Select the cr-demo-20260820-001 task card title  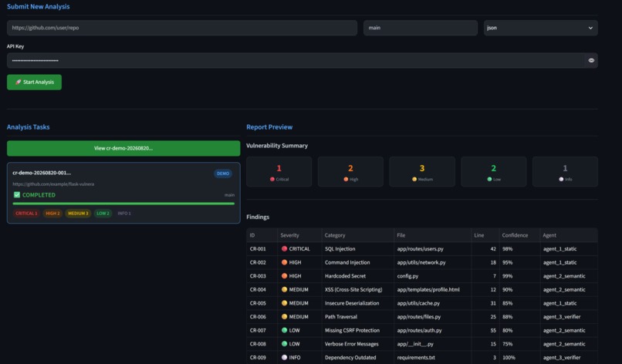click(42, 173)
